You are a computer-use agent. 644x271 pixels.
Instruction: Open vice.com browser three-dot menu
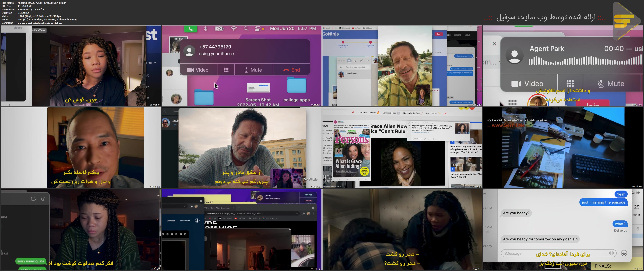click(x=313, y=214)
